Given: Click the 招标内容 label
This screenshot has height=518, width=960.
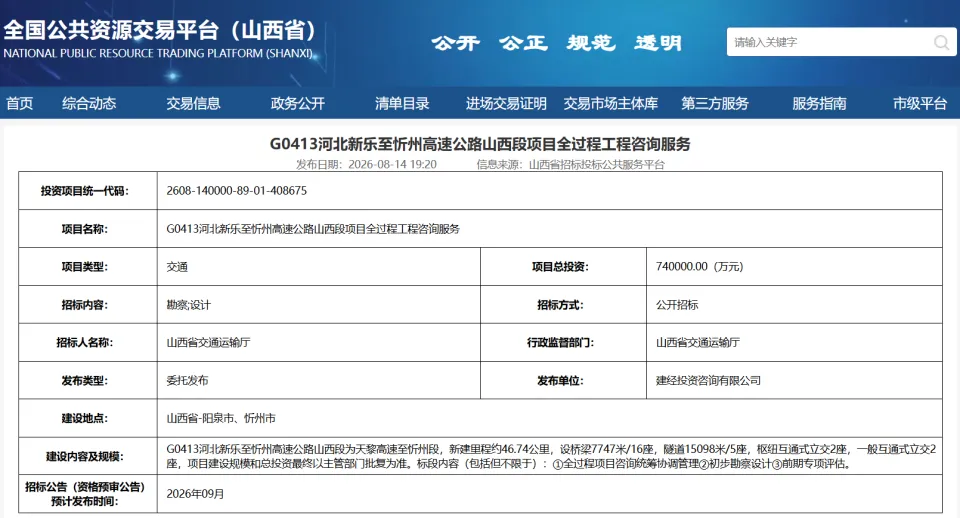Looking at the screenshot, I should (x=84, y=305).
